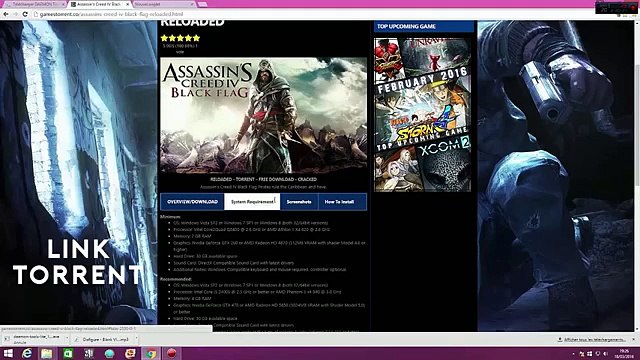Viewport: 640px width, 360px height.
Task: Click the TOP UPCOMING GAME header
Action: pos(424,26)
